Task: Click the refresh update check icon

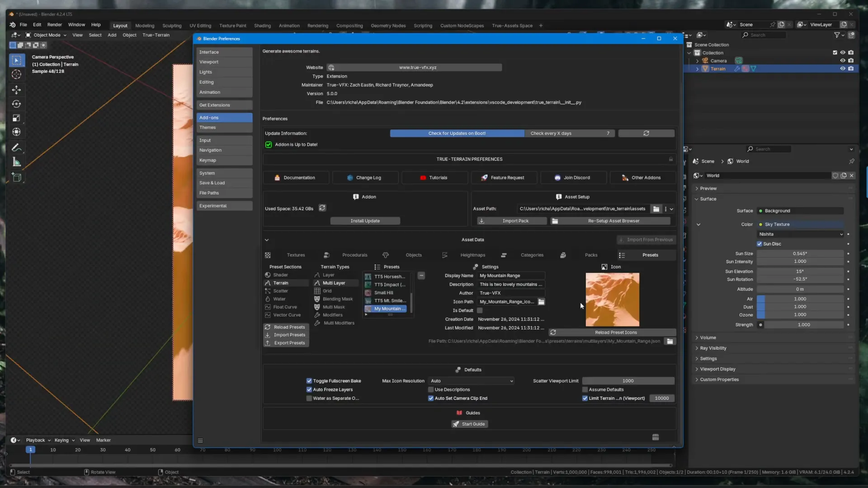Action: click(x=646, y=133)
